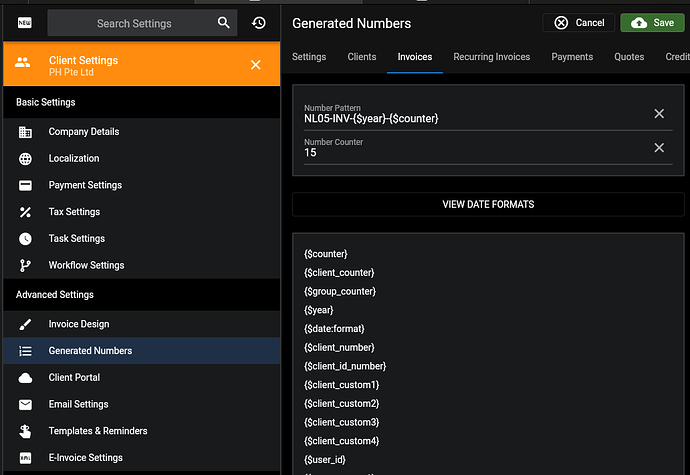Click the {$client_id_number} variable
Image resolution: width=690 pixels, height=475 pixels.
(x=345, y=366)
